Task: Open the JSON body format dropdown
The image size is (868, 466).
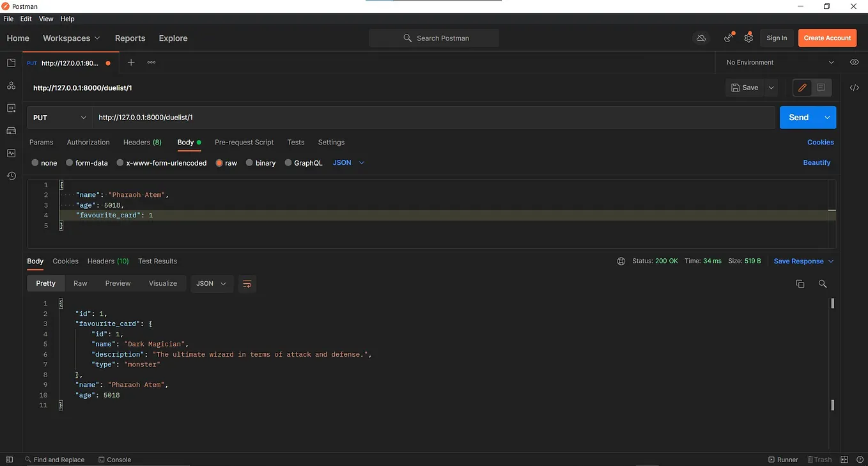Action: tap(349, 163)
